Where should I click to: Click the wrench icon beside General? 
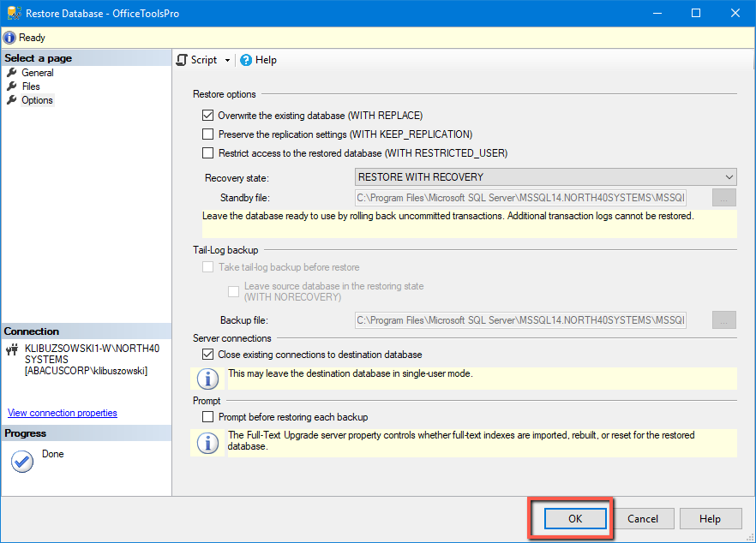click(12, 72)
